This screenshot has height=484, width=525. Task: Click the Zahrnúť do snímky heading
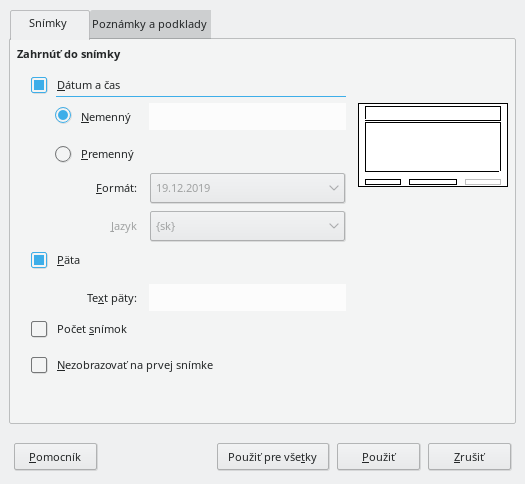69,54
